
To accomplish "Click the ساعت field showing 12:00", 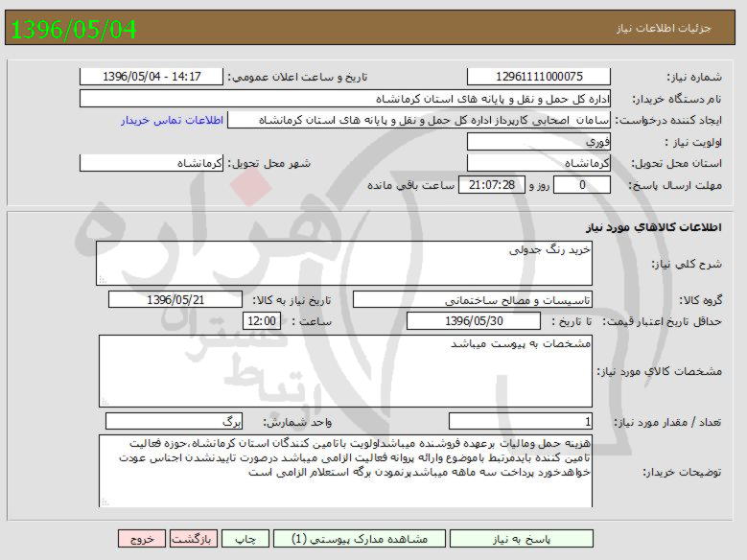I will pyautogui.click(x=262, y=320).
